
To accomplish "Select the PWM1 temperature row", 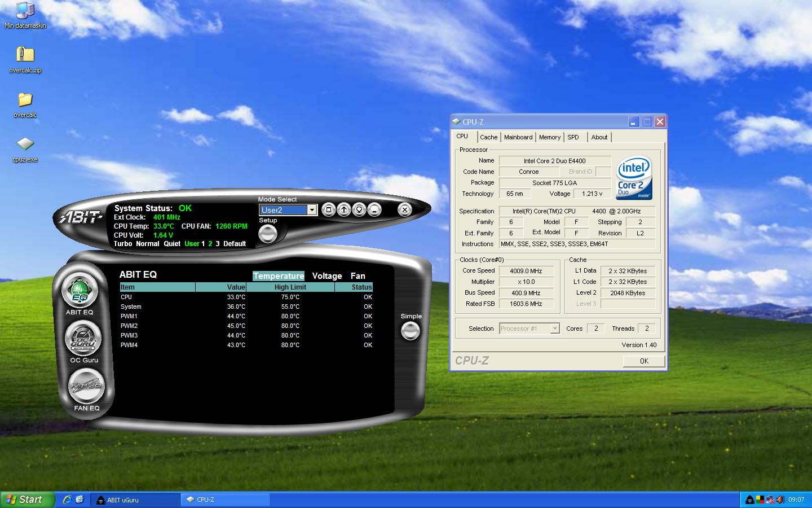I will pyautogui.click(x=246, y=316).
